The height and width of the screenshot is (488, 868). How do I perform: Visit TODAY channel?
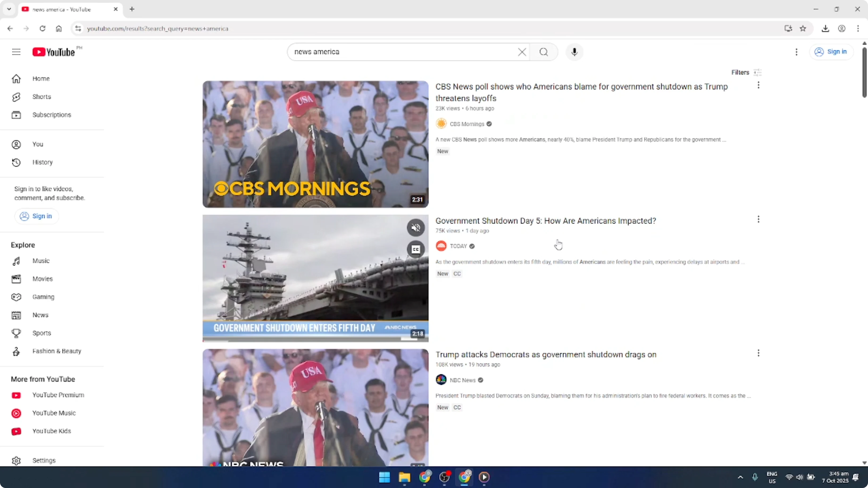458,246
